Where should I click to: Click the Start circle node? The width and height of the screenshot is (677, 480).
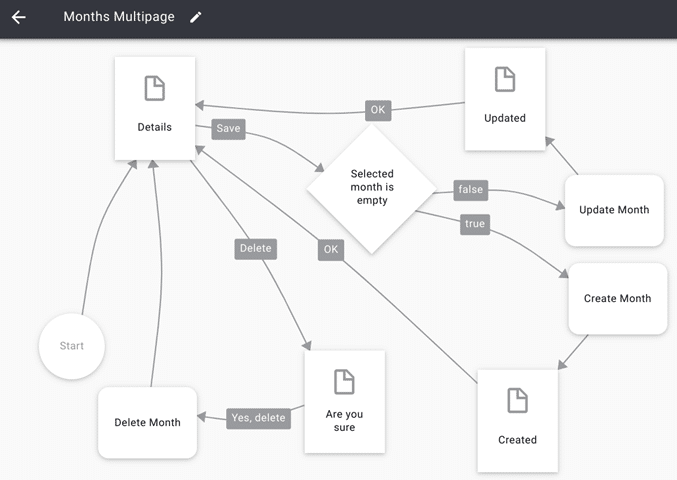click(x=72, y=346)
